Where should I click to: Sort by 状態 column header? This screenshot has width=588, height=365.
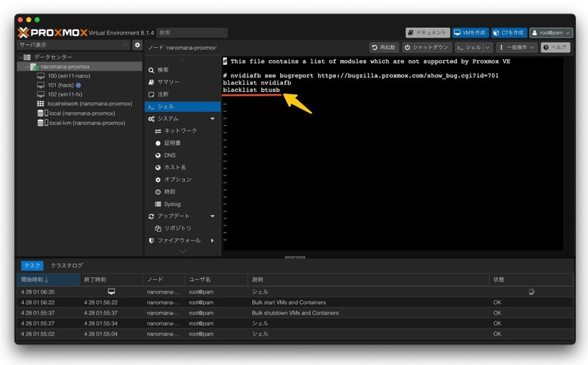pos(531,280)
